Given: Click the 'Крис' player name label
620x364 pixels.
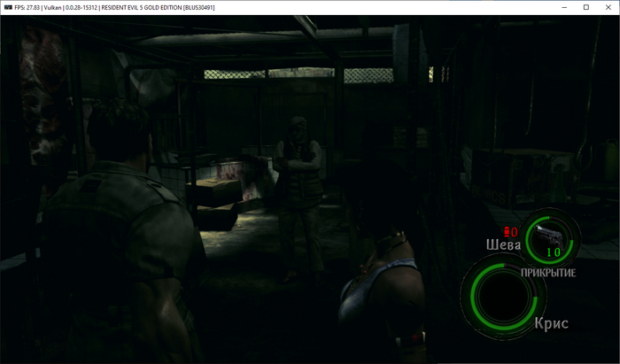Looking at the screenshot, I should tap(552, 323).
